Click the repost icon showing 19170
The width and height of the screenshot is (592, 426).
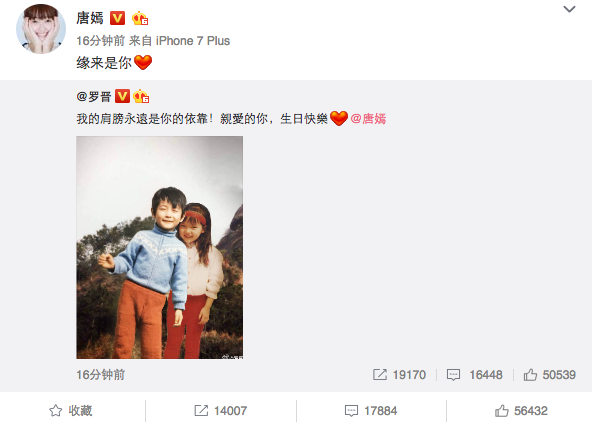pyautogui.click(x=379, y=375)
